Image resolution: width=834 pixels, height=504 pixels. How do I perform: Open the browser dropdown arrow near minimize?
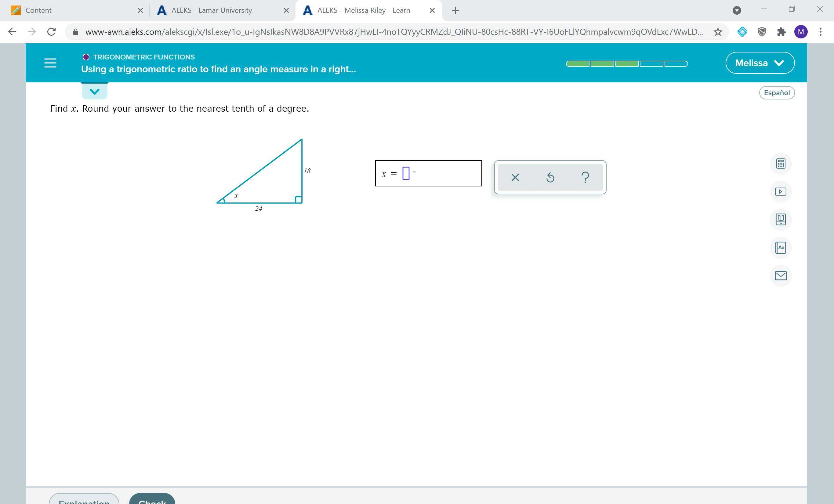point(737,10)
